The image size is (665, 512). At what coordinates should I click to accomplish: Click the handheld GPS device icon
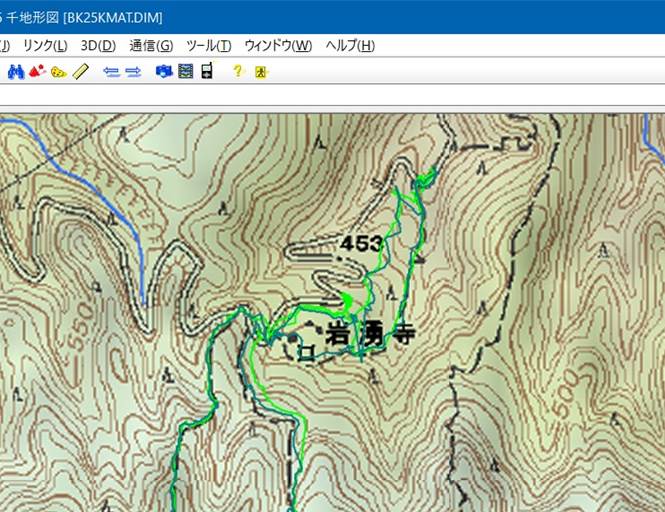coord(207,70)
